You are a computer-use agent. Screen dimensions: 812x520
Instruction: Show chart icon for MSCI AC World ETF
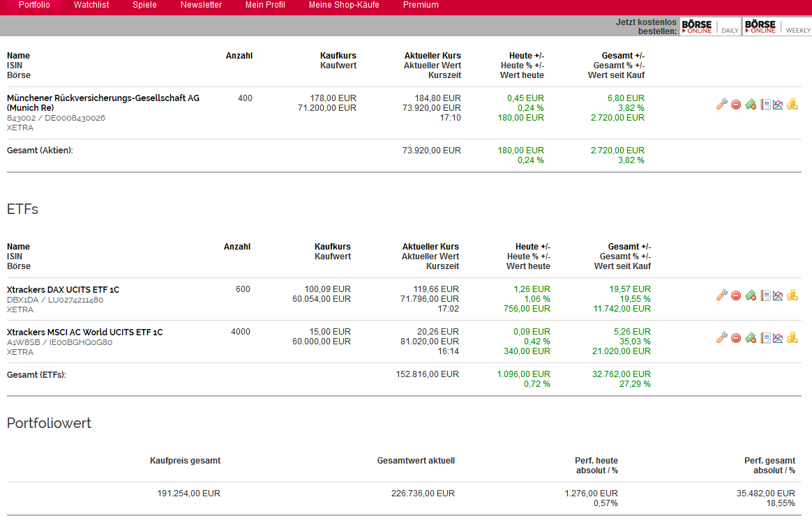778,338
